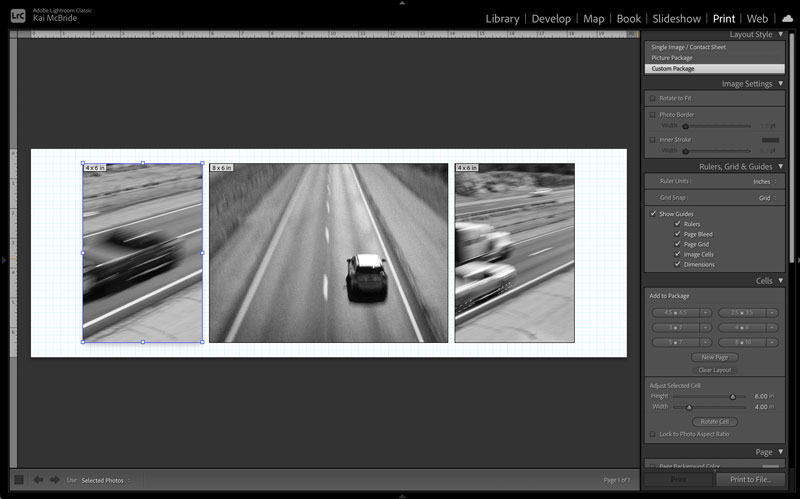The image size is (800, 499).
Task: Uncheck the Page Bleed guide option
Action: [678, 234]
